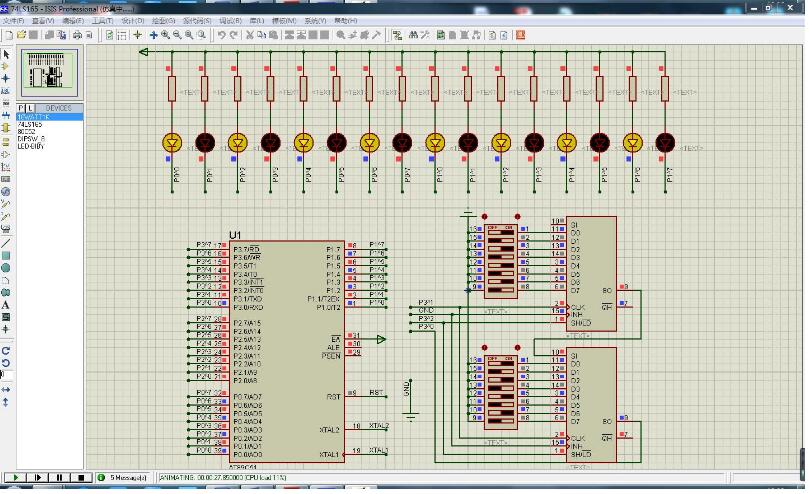
Task: Select the 2D line drawing tool
Action: [6, 243]
